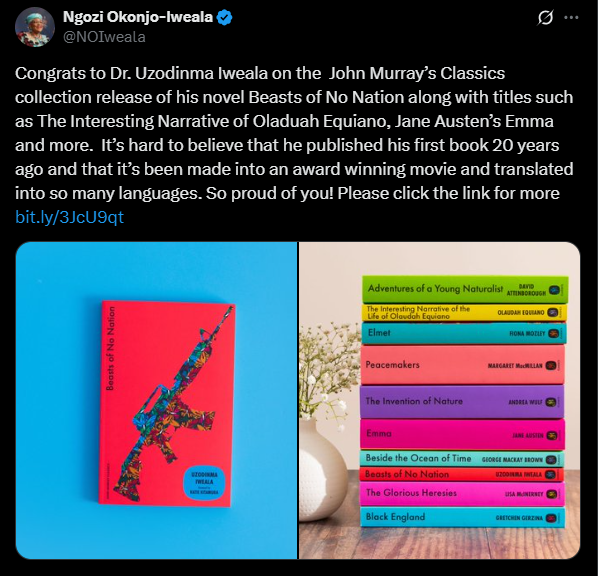This screenshot has height=576, width=598.
Task: Click the blue verified checkmark badge
Action: 224,18
